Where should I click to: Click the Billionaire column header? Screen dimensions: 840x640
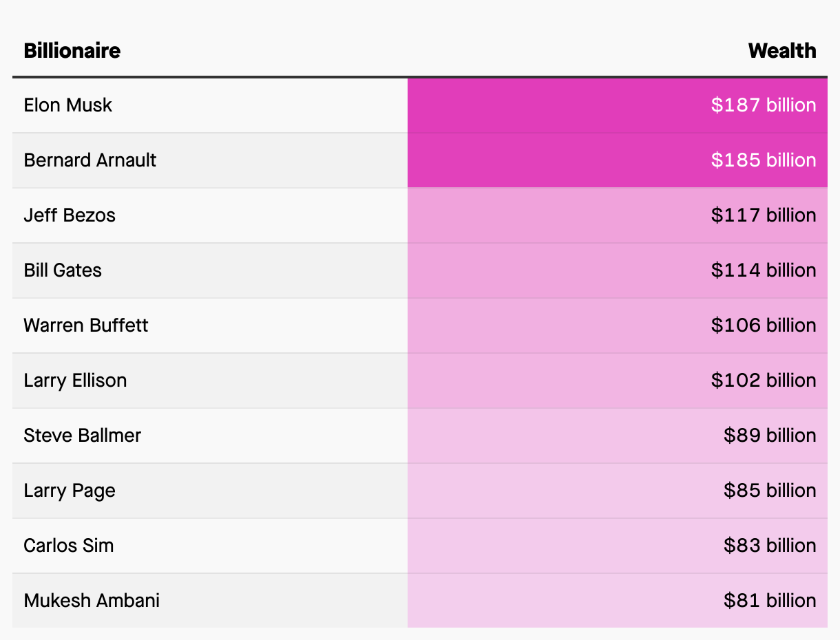[72, 51]
